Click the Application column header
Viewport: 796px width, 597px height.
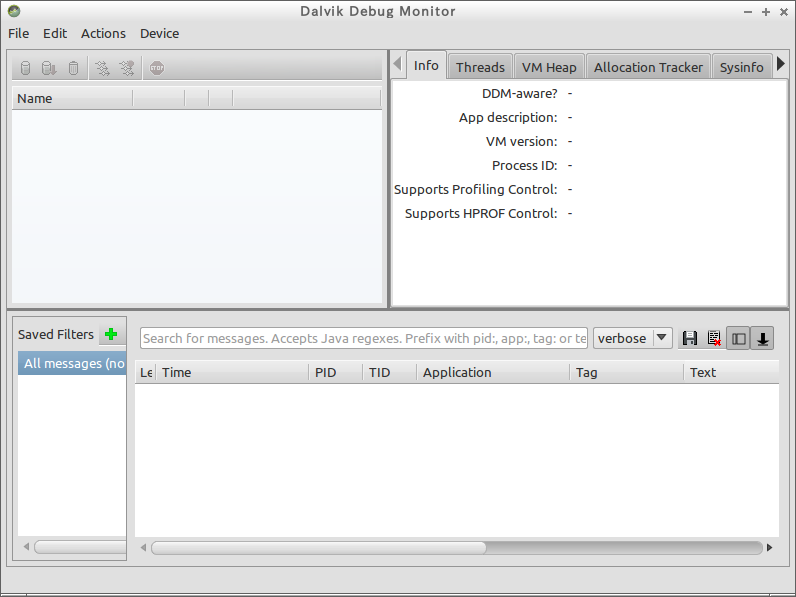(493, 373)
